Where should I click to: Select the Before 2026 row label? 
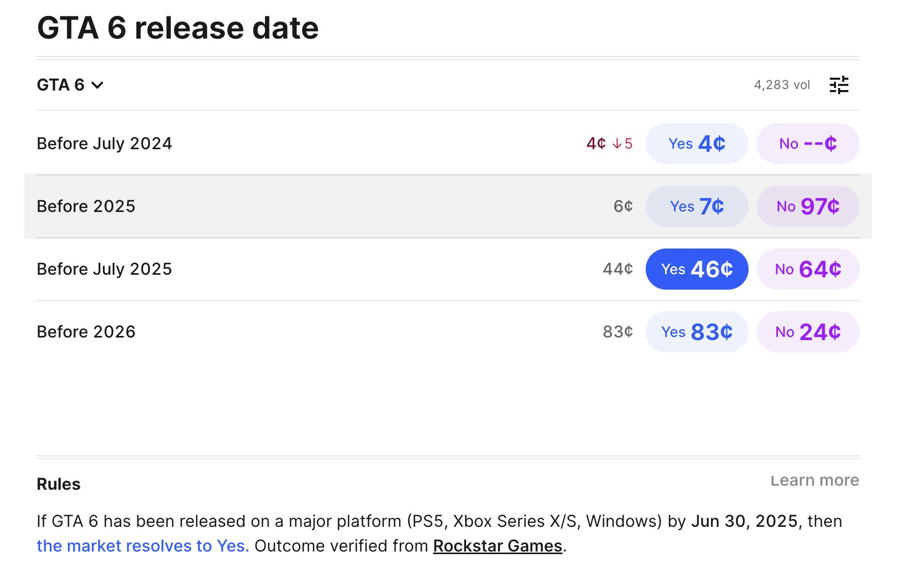click(x=86, y=332)
